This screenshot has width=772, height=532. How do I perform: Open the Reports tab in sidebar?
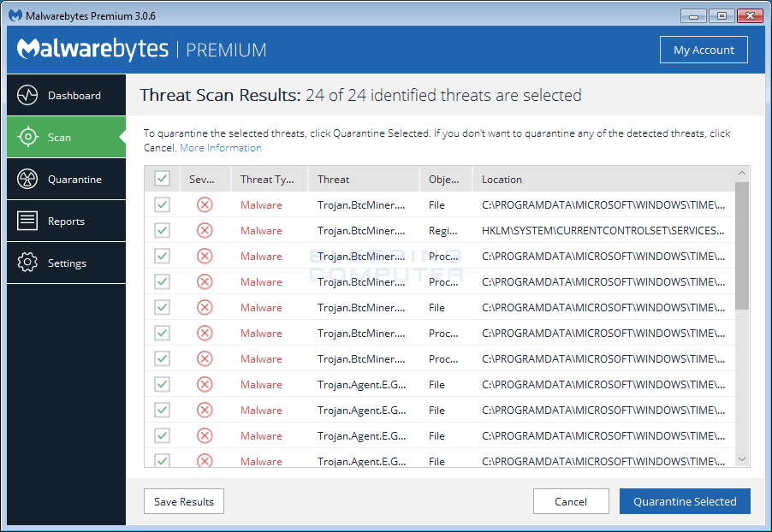click(x=67, y=221)
